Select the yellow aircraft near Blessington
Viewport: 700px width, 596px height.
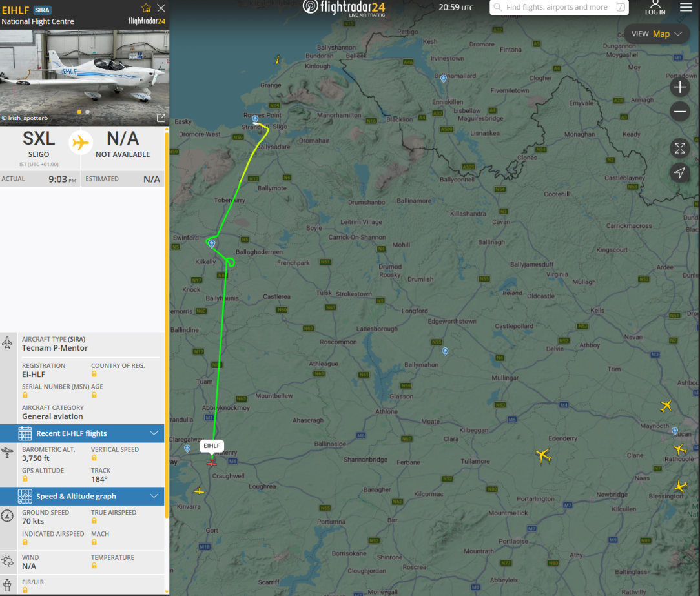click(680, 486)
